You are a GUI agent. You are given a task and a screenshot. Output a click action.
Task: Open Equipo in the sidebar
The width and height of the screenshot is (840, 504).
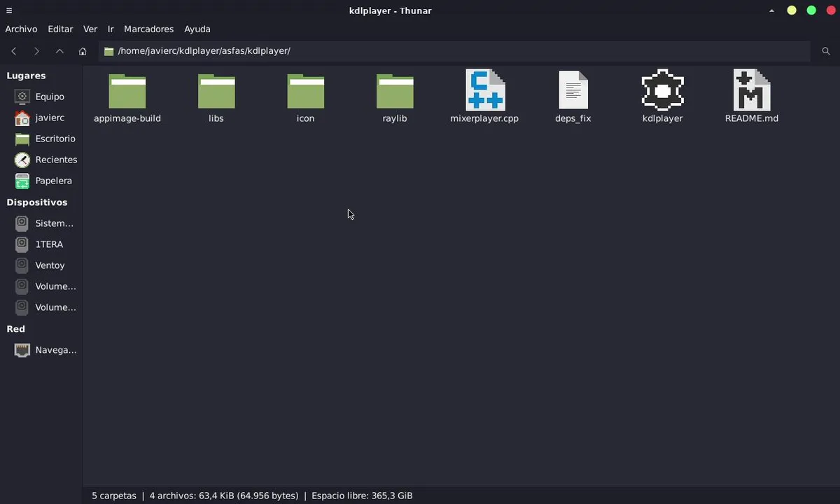click(41, 97)
